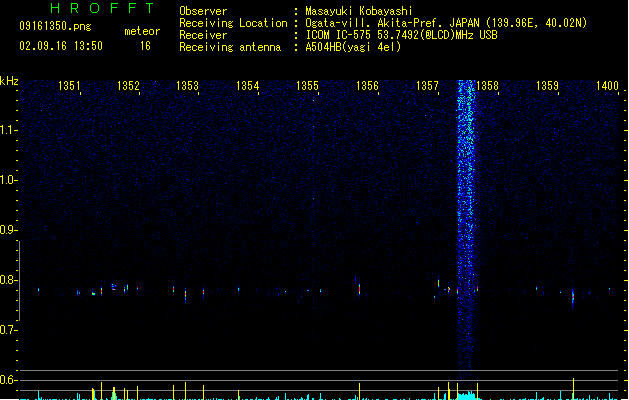Click the Receiving antenna field label
The image size is (629, 400).
point(230,47)
